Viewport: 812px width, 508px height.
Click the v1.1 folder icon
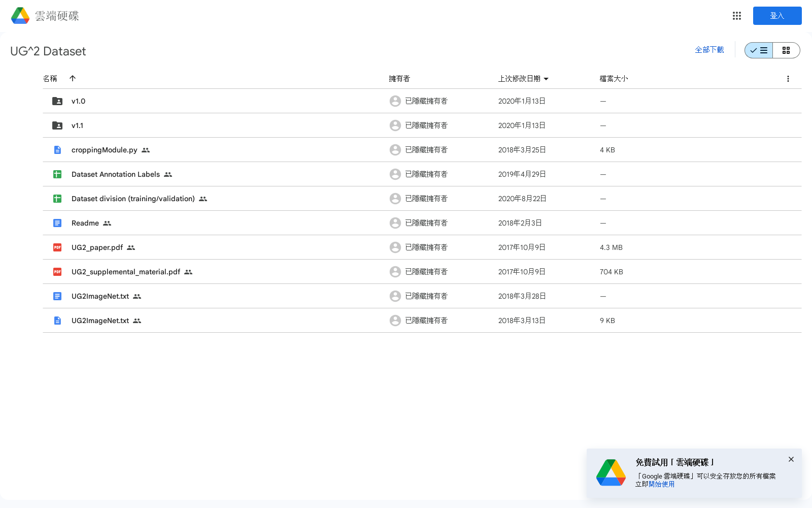coord(57,125)
